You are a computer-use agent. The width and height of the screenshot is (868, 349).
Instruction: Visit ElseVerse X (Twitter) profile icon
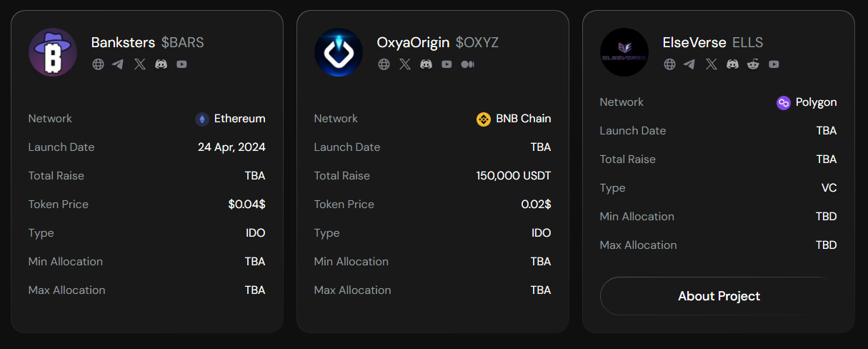712,64
